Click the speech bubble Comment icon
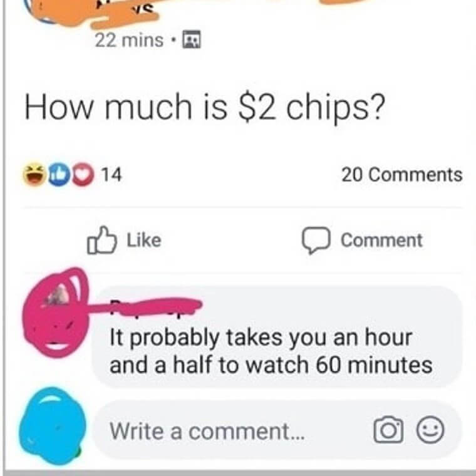The image size is (476, 476). pyautogui.click(x=316, y=240)
